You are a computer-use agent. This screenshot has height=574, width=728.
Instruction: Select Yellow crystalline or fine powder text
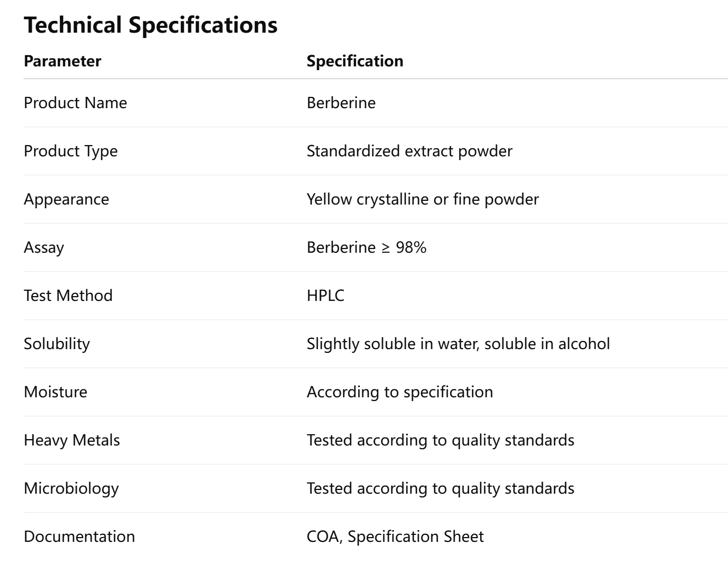pos(422,199)
